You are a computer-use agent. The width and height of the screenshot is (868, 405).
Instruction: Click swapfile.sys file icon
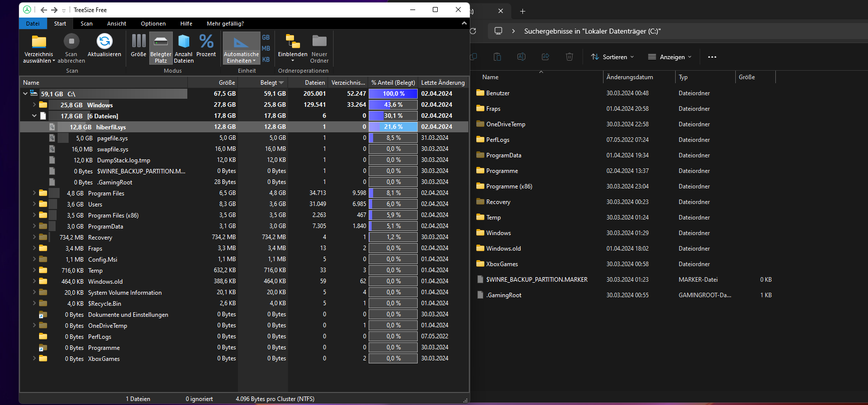tap(52, 149)
